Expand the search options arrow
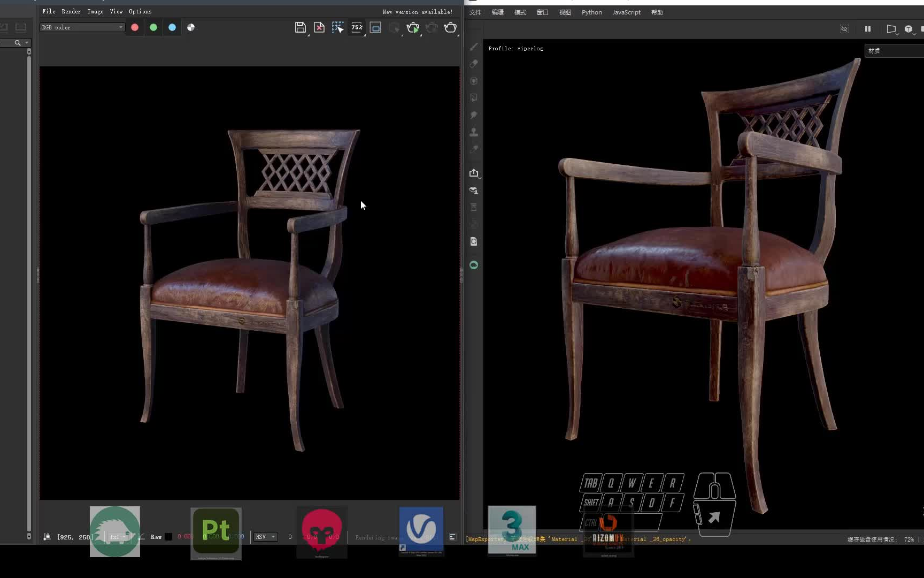Viewport: 924px width, 578px height. 27,43
